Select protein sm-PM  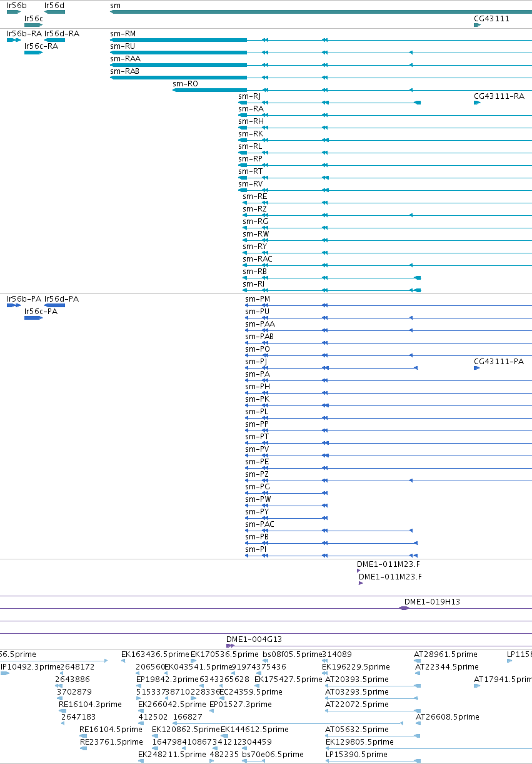point(258,298)
